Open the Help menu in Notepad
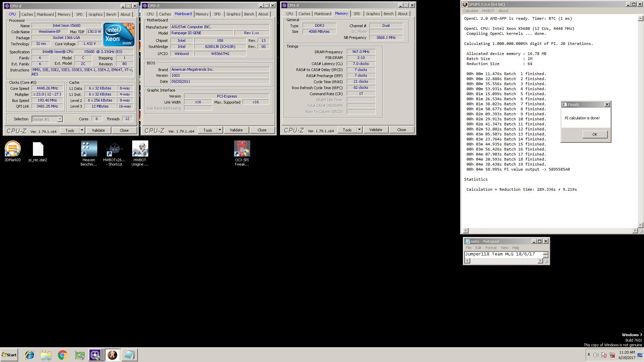 516,248
